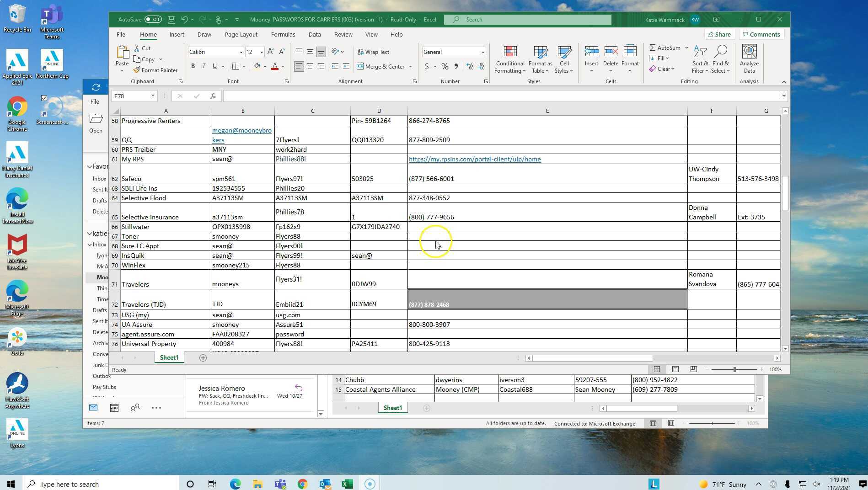Click the Save icon in title bar
This screenshot has height=490, width=868.
point(171,20)
